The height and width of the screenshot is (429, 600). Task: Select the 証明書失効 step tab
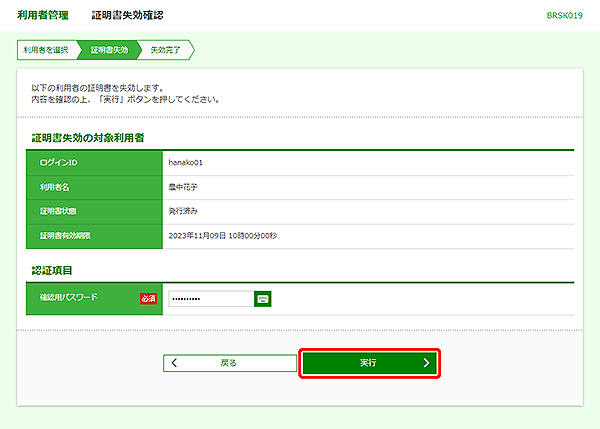(109, 50)
